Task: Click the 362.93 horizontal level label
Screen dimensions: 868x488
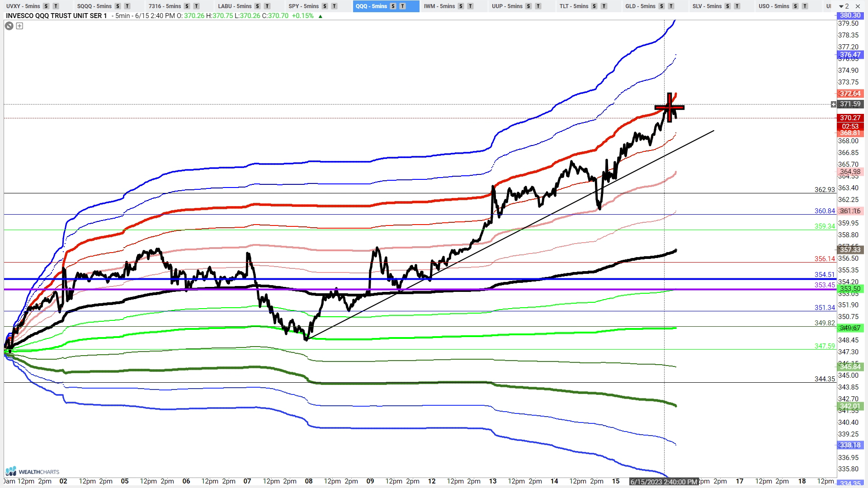Action: pos(825,190)
